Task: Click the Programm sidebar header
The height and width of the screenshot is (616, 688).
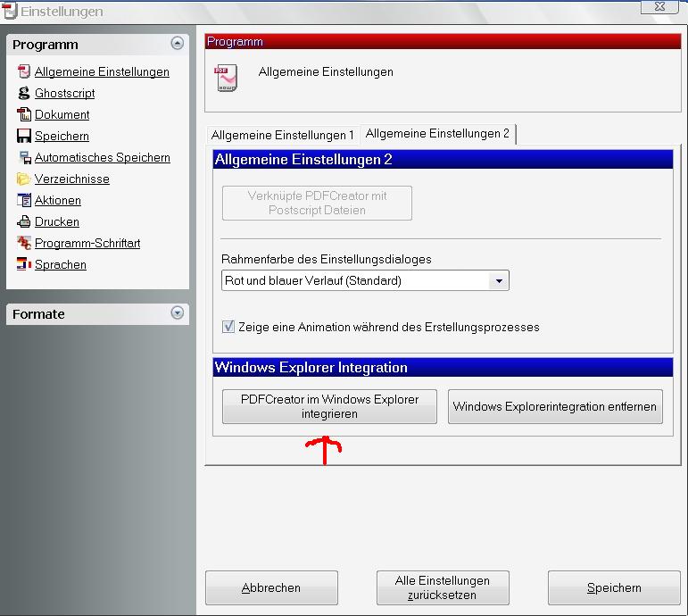Action: tap(97, 45)
